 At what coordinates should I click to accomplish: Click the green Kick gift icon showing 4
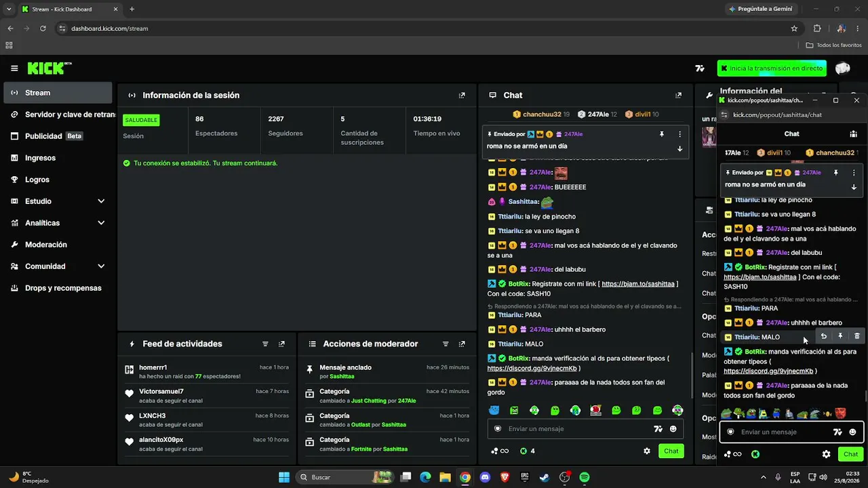click(527, 451)
